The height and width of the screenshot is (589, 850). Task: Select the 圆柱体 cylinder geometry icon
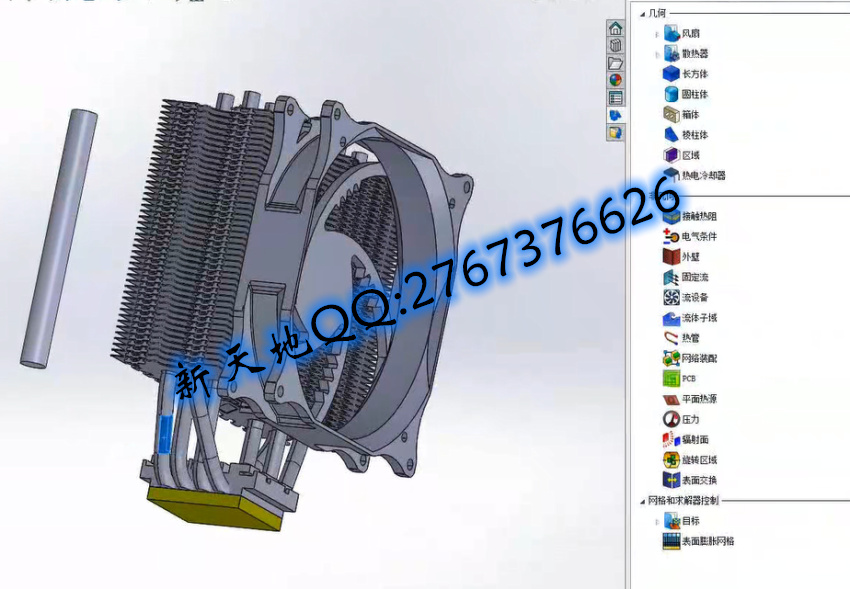(671, 94)
